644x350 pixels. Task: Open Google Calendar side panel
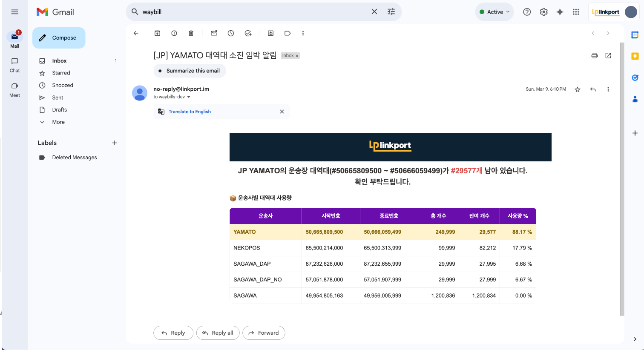[635, 35]
